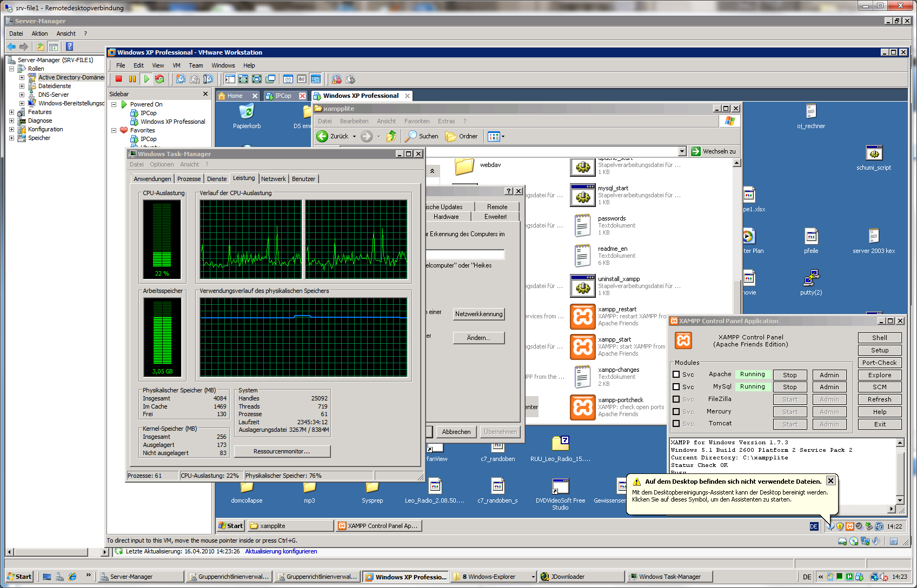Collapse the Favorites group in VMware sidebar
Image resolution: width=917 pixels, height=588 pixels.
(x=114, y=130)
